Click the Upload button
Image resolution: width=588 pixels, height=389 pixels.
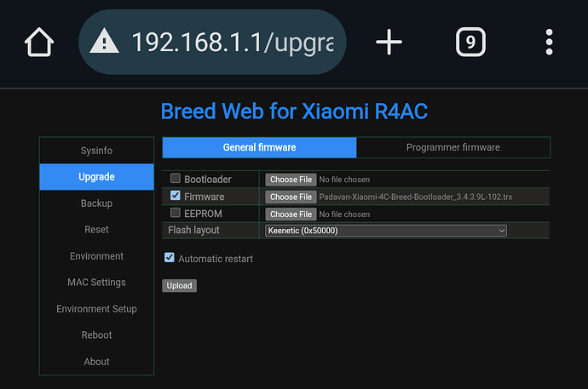179,286
